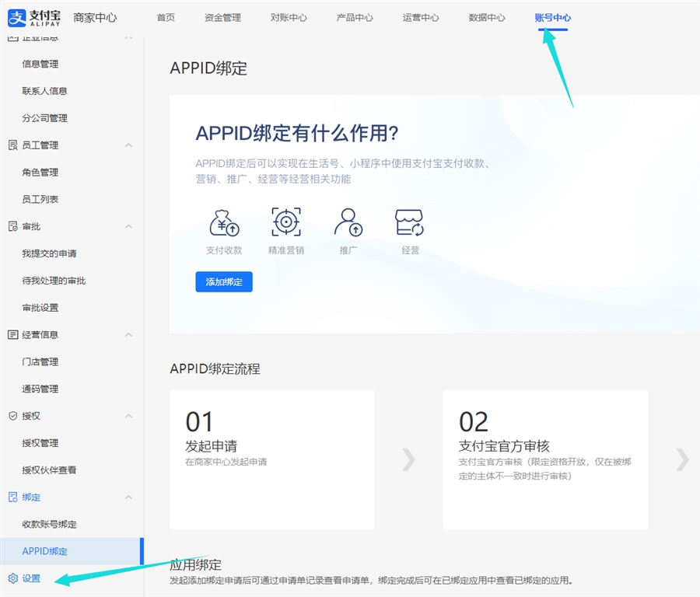Go to the 数据中心 tab

pos(487,17)
